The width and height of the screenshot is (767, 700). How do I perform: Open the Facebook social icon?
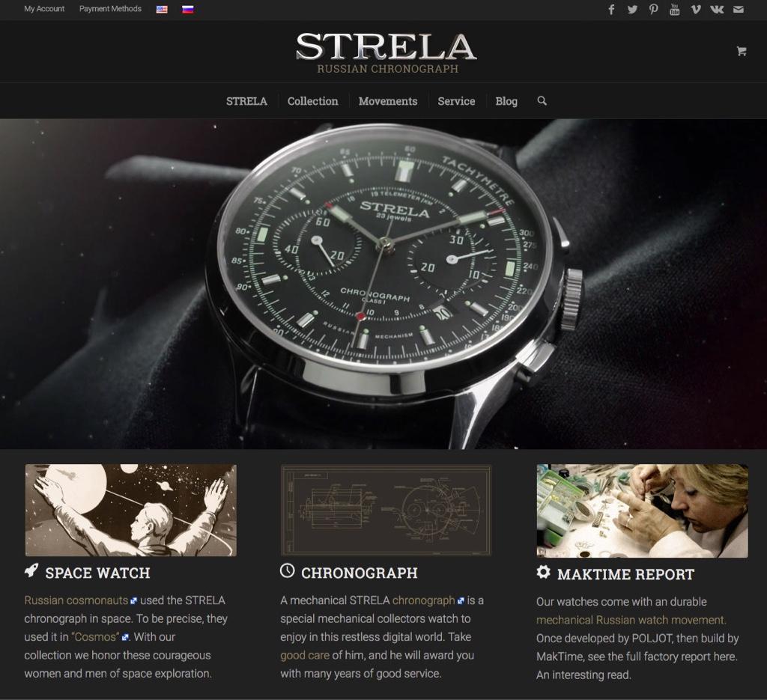pyautogui.click(x=611, y=9)
